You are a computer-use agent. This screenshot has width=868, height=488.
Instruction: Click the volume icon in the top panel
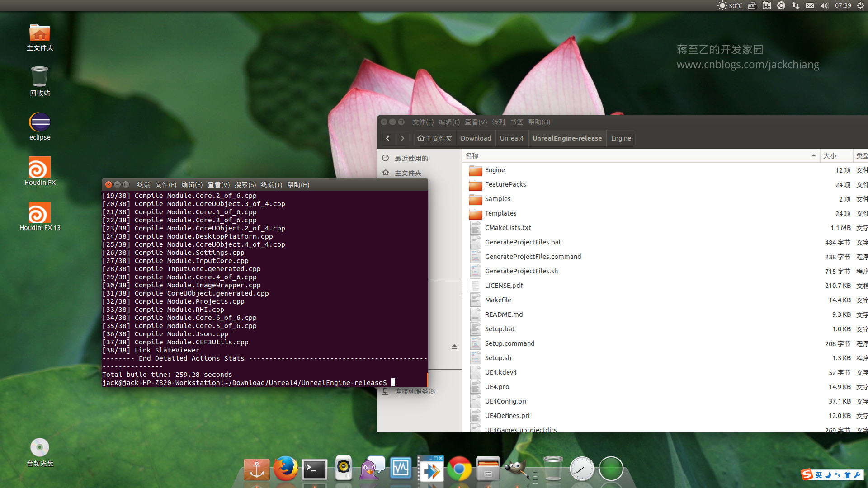(x=824, y=5)
